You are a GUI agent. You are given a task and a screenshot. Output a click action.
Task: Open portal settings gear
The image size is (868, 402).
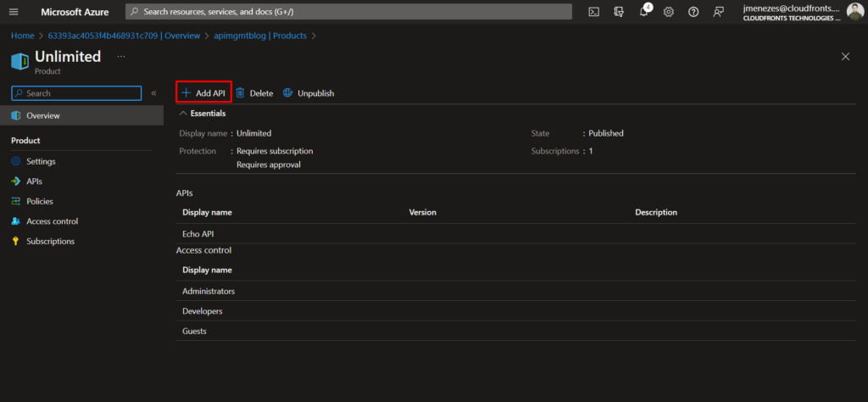(x=669, y=12)
